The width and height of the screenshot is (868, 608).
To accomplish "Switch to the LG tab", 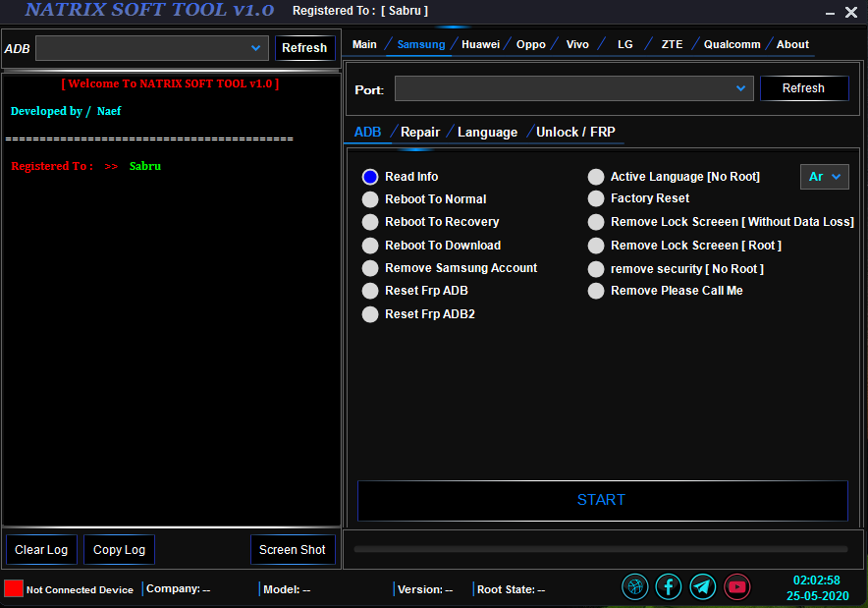I will pyautogui.click(x=625, y=44).
